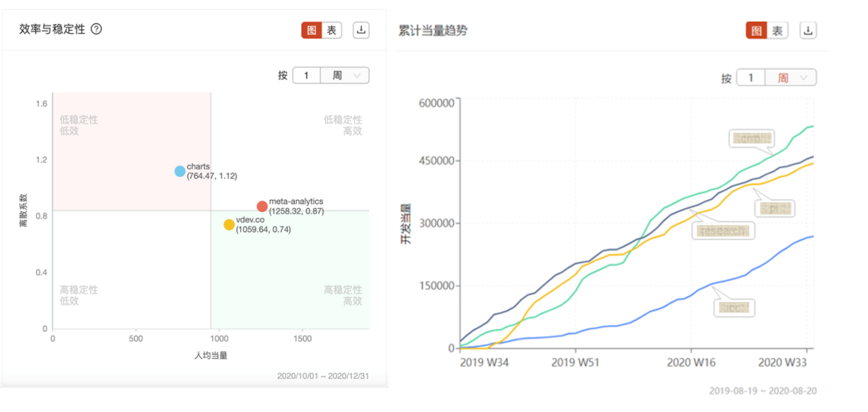868x412 pixels.
Task: Select 图 view in 累计当量趋势 panel
Action: (756, 31)
